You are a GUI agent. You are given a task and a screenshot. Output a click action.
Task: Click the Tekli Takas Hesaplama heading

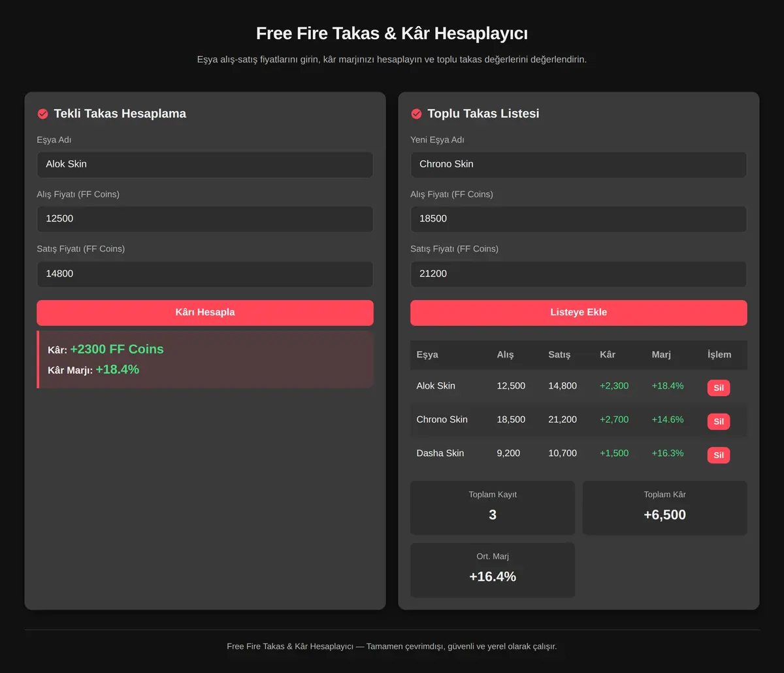coord(120,114)
